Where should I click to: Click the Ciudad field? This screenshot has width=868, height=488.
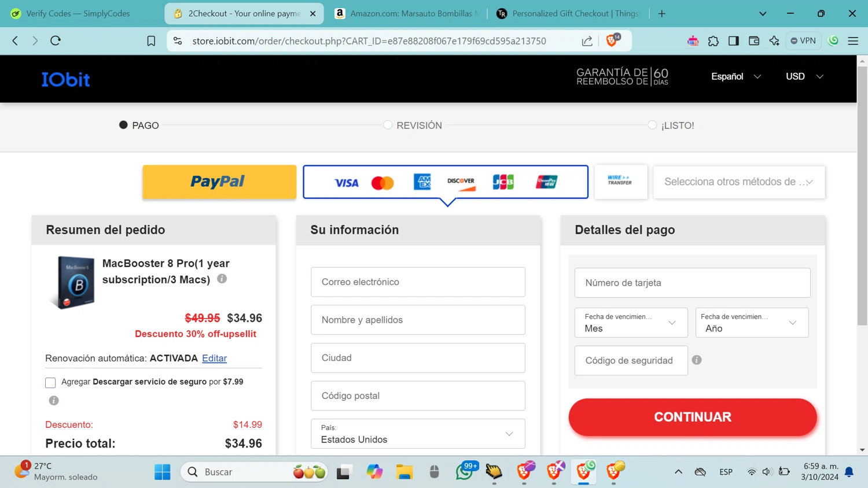click(418, 358)
